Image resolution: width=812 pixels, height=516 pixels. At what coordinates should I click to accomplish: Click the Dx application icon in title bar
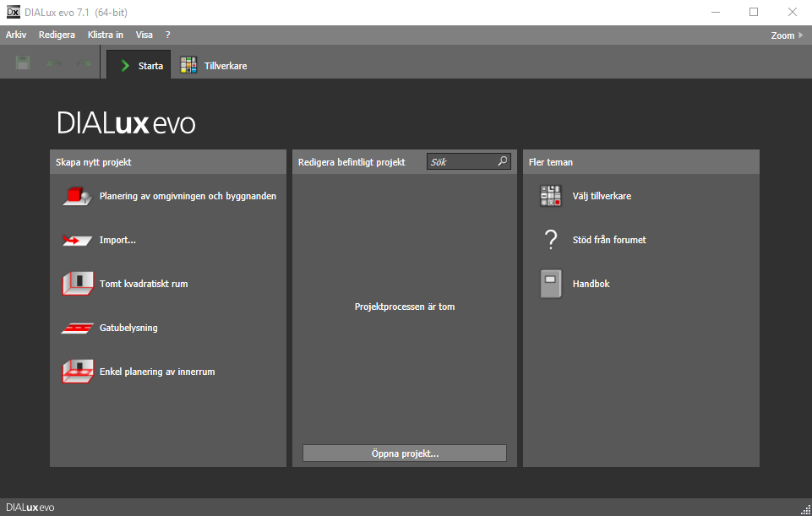pos(13,12)
